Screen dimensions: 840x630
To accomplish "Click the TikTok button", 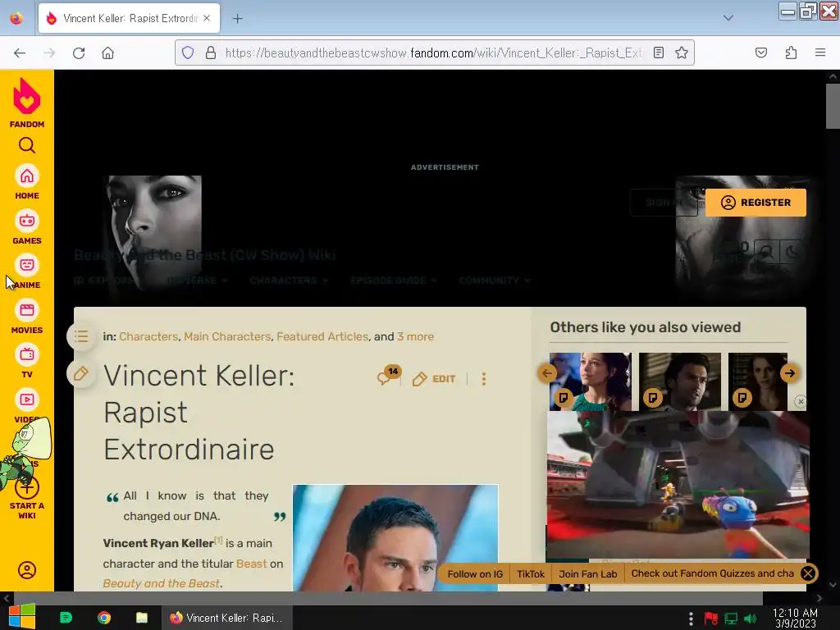I will tap(531, 573).
